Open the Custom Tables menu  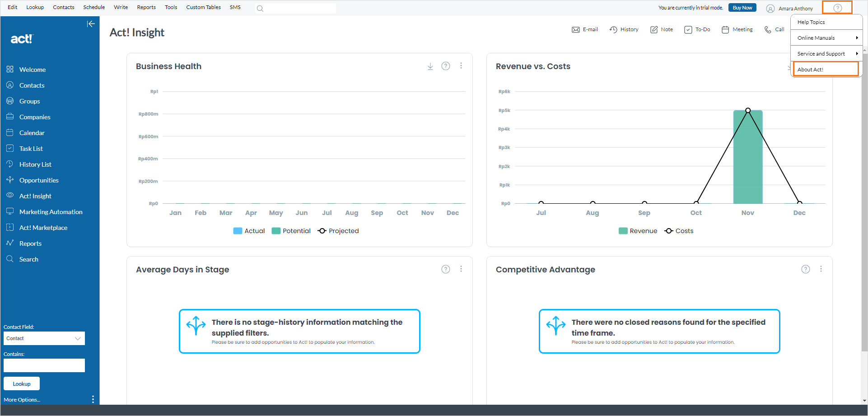coord(203,7)
